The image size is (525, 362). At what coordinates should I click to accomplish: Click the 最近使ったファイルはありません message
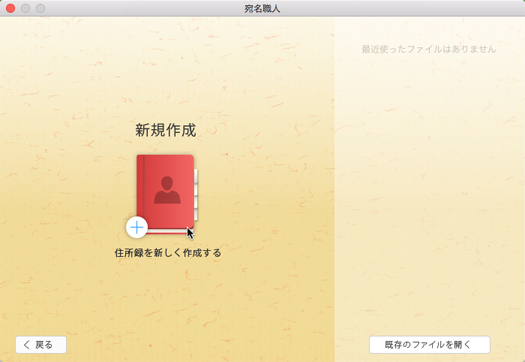[x=429, y=49]
